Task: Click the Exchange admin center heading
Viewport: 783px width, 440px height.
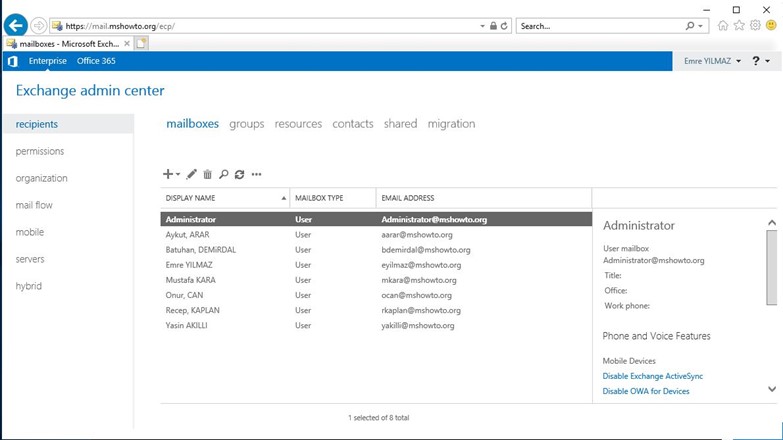Action: click(90, 90)
